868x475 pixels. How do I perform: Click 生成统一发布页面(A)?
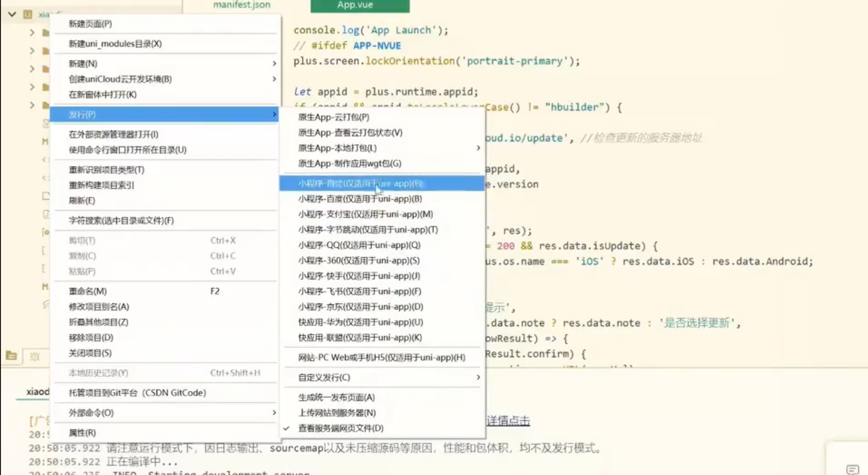[x=382, y=397]
